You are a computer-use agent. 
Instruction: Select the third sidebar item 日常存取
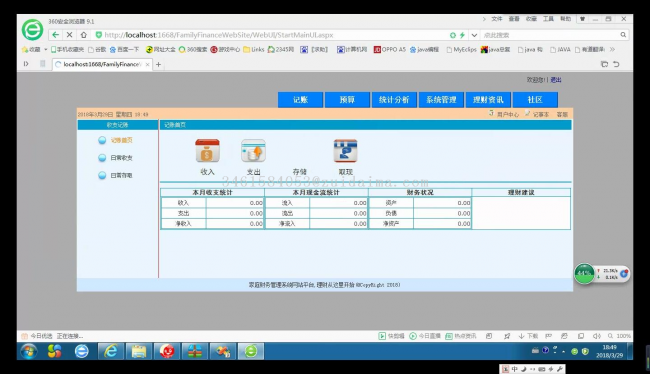click(x=121, y=175)
